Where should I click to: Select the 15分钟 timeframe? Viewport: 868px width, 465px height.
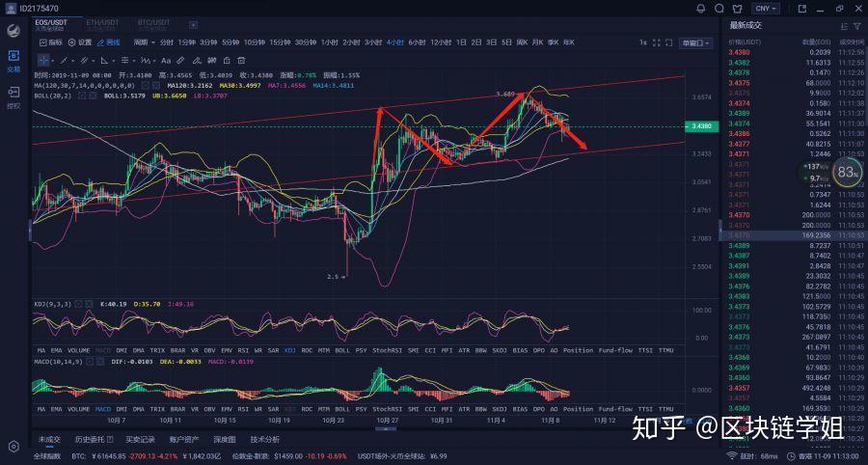tap(280, 42)
